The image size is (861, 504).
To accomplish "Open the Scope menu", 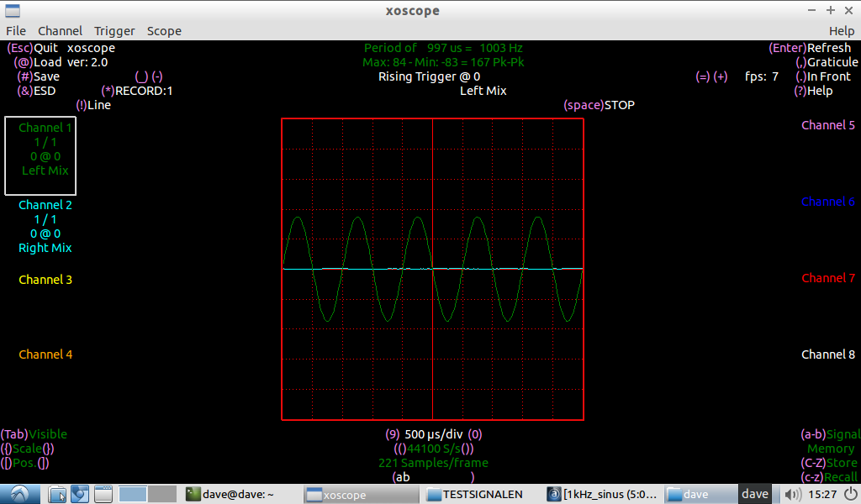I will point(164,31).
